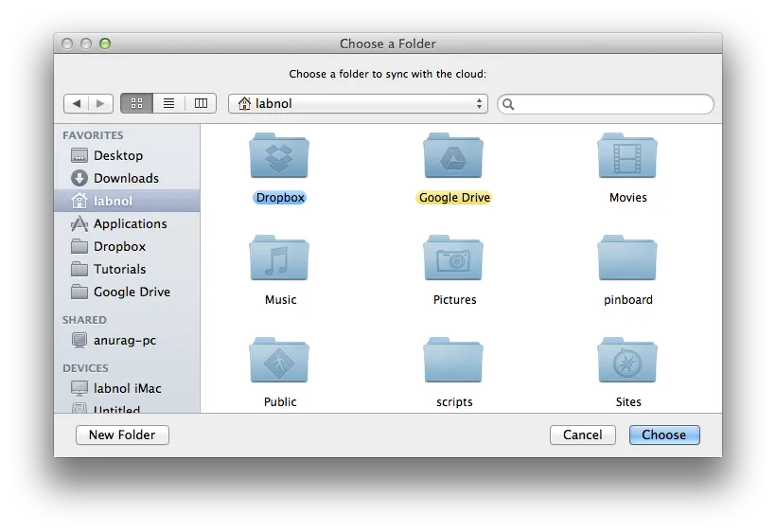776x532 pixels.
Task: Click the Music folder name label
Action: click(x=281, y=300)
